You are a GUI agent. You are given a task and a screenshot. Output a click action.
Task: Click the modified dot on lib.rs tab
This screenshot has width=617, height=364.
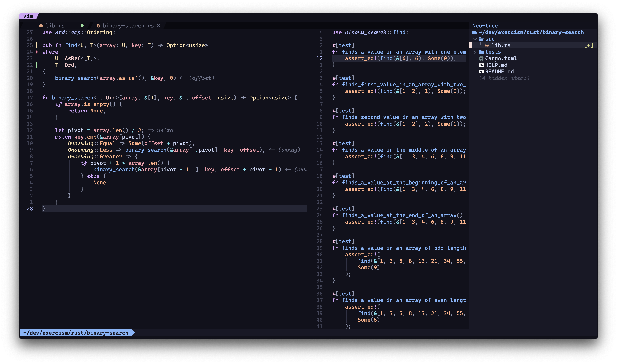pos(82,25)
